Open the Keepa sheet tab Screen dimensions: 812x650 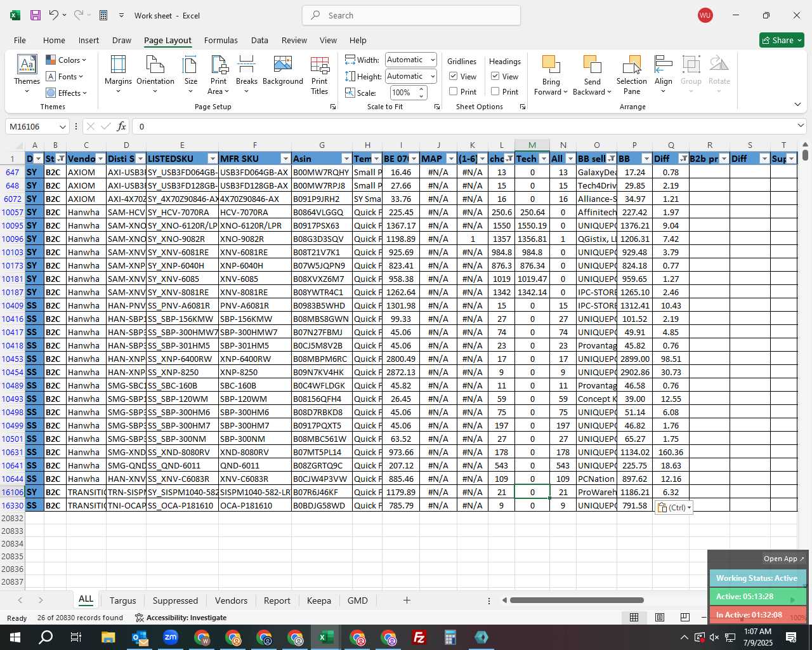[x=318, y=600]
